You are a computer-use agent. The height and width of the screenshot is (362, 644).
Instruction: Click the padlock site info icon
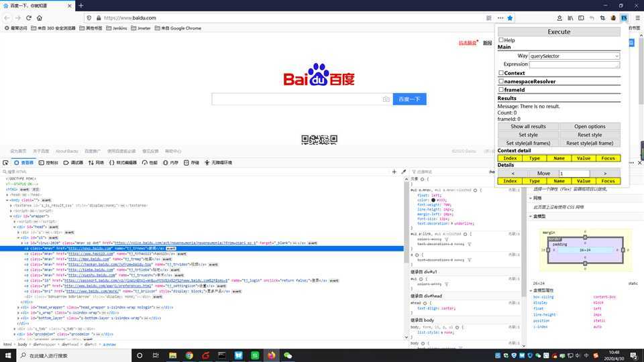coord(99,18)
